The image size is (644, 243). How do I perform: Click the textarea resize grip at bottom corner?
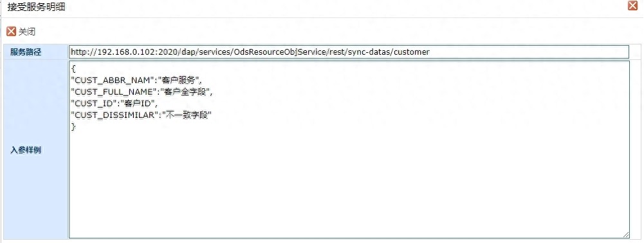pyautogui.click(x=625, y=235)
